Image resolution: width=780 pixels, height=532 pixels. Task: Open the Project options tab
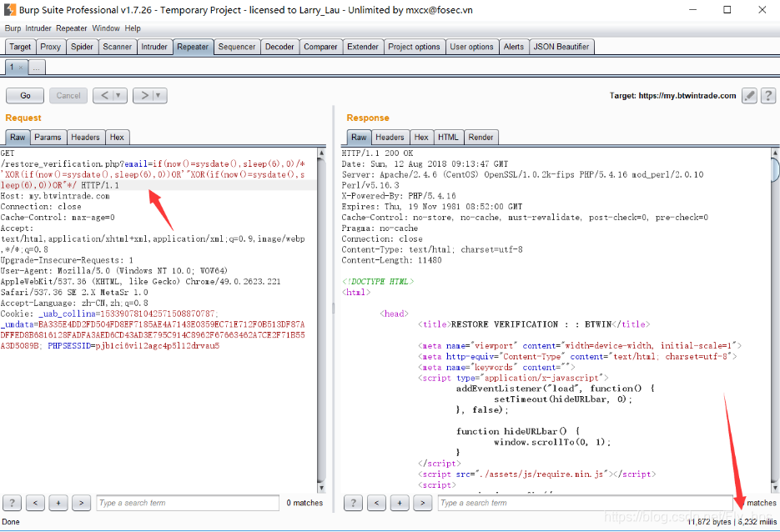pos(414,47)
